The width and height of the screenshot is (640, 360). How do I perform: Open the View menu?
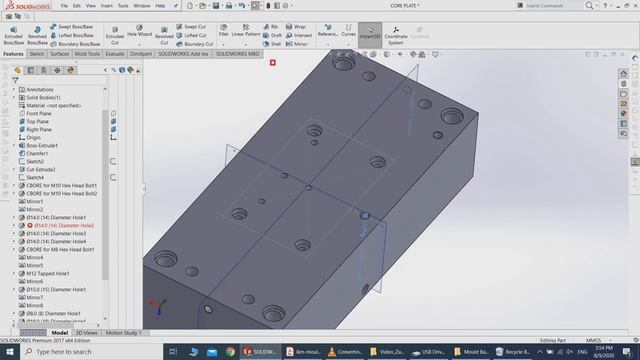91,6
